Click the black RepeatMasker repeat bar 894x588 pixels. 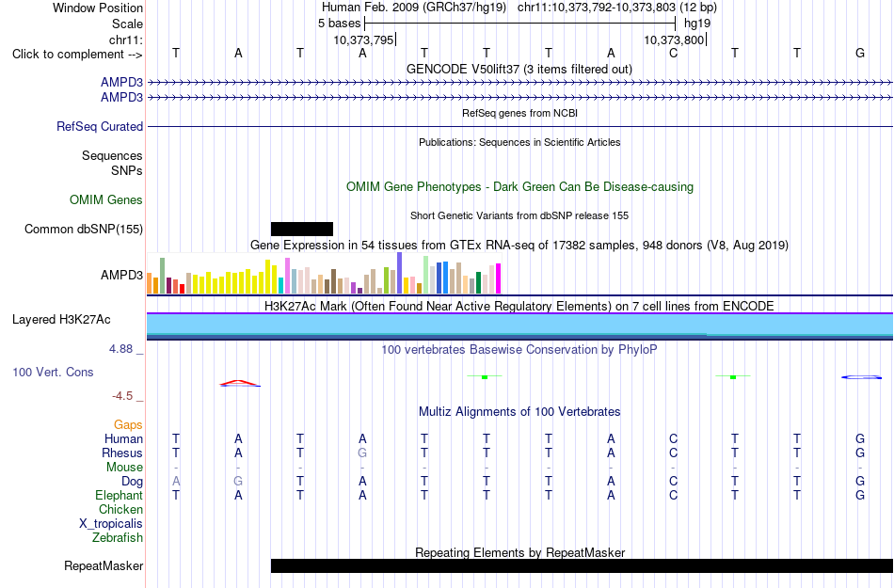(x=583, y=565)
